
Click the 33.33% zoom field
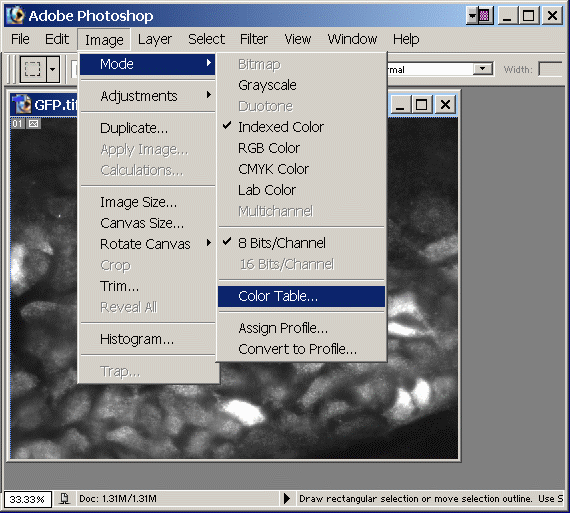[28, 499]
